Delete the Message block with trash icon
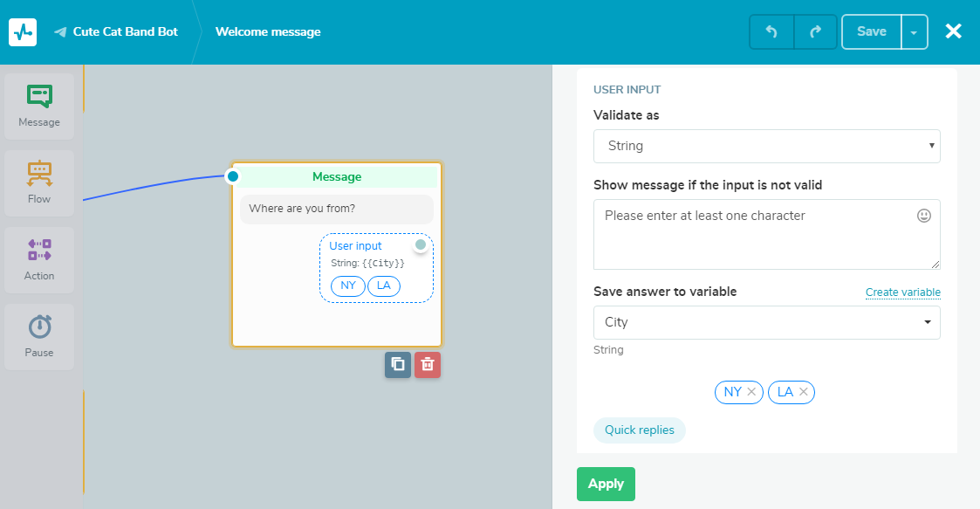 point(428,365)
